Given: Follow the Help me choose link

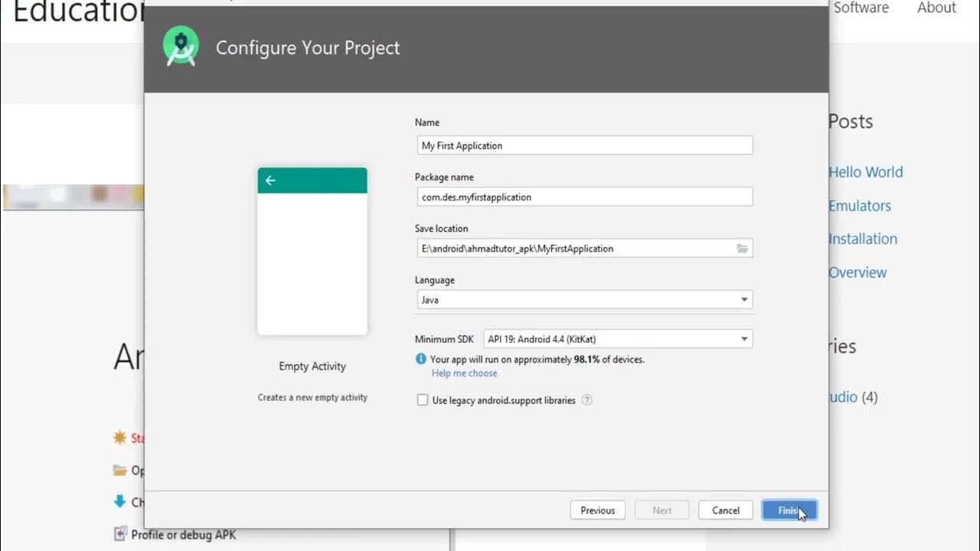Looking at the screenshot, I should point(464,373).
